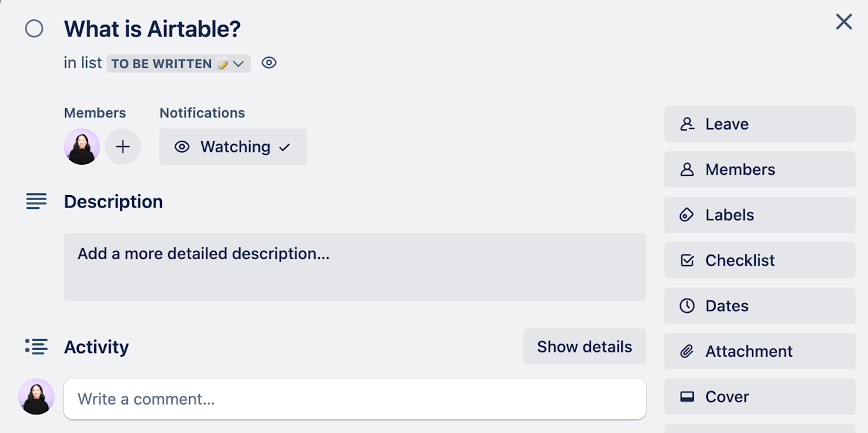The image size is (868, 433).
Task: Add a Checklist to the card
Action: pos(759,260)
